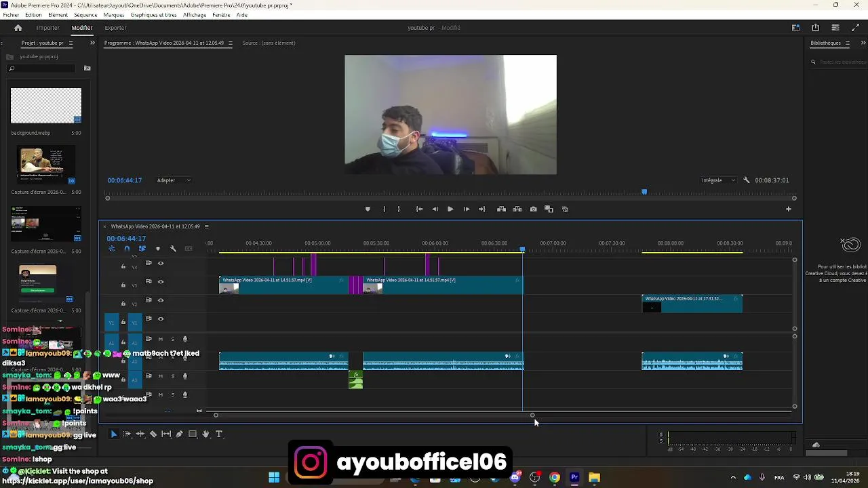Play the program monitor video
The image size is (868, 488).
(x=450, y=209)
